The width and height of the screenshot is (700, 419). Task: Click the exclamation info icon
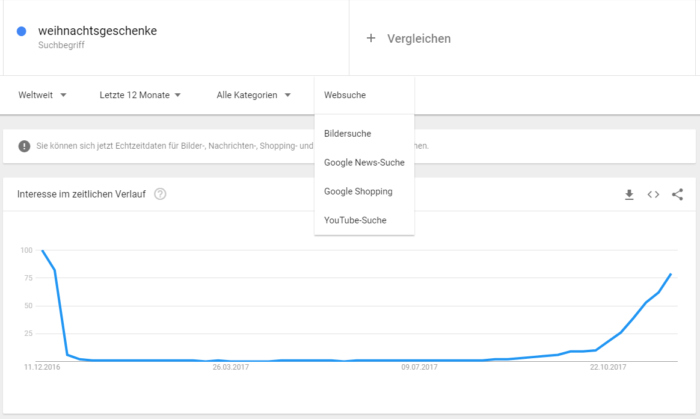click(24, 147)
